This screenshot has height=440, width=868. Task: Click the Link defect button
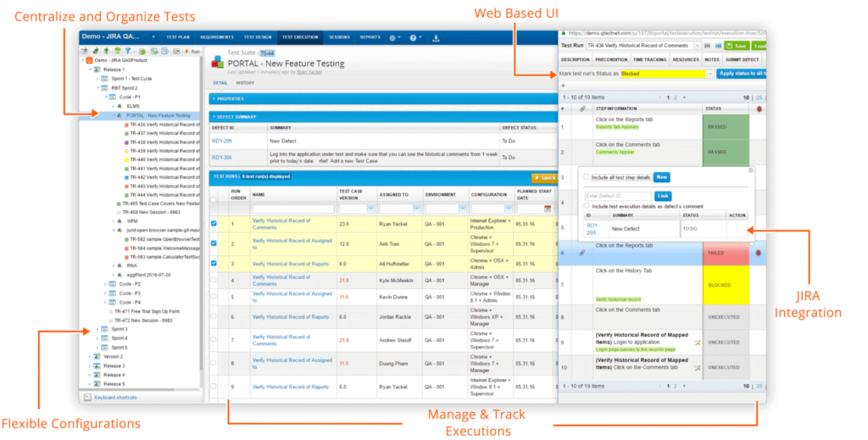click(x=663, y=196)
